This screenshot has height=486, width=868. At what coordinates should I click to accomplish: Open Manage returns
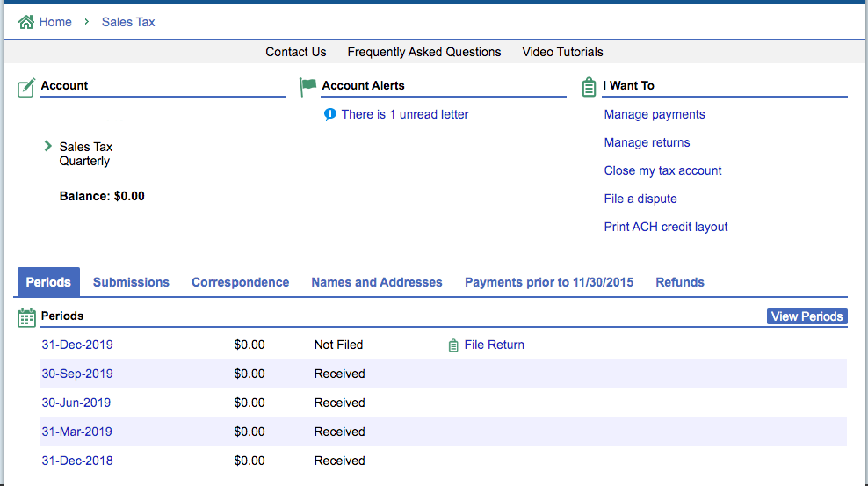pyautogui.click(x=647, y=142)
